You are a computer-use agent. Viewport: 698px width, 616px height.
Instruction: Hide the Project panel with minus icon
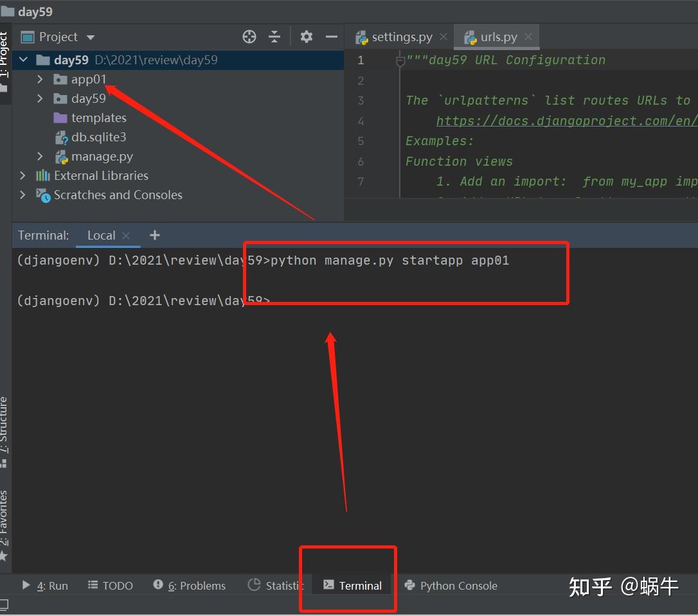click(x=331, y=37)
